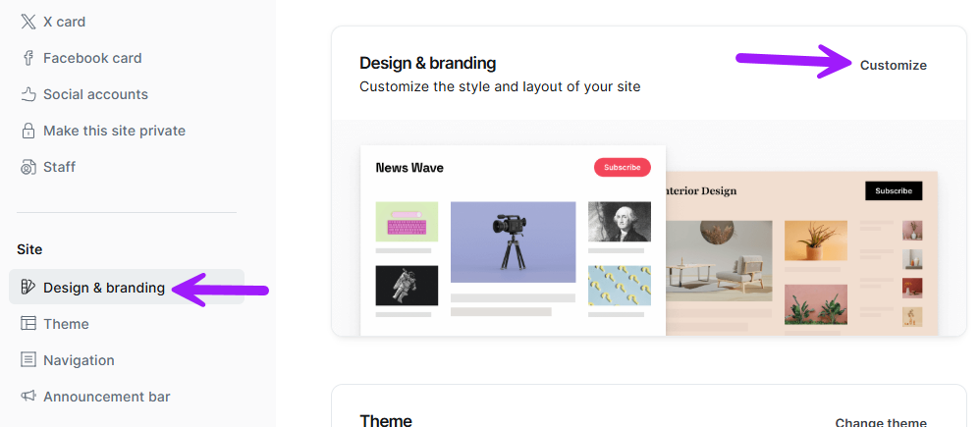This screenshot has height=427, width=980.
Task: Click the astronaut thumbnail
Action: click(407, 286)
